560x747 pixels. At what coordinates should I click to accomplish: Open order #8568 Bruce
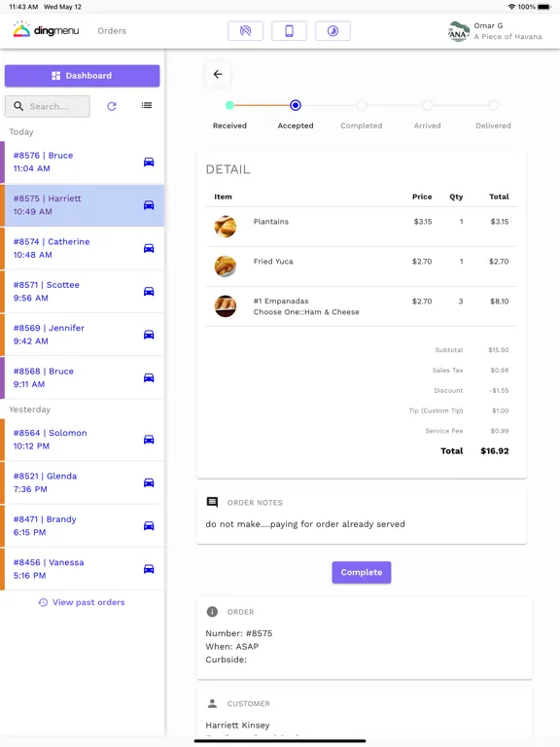coord(82,377)
